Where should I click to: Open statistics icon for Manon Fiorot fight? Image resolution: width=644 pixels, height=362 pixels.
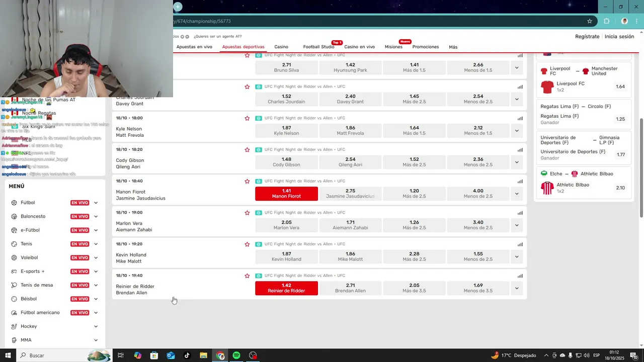[x=520, y=181]
